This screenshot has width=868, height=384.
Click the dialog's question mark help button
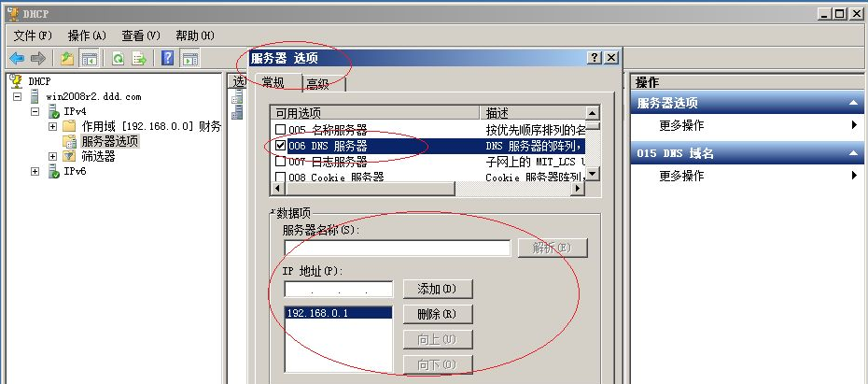click(x=594, y=58)
